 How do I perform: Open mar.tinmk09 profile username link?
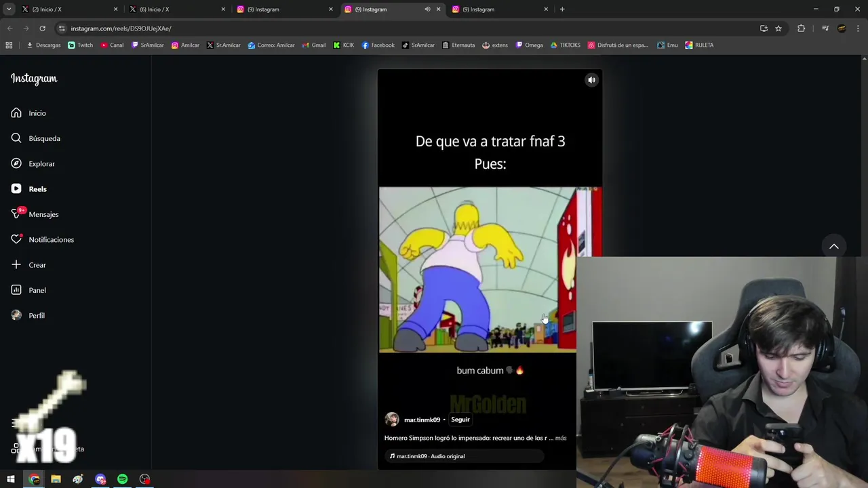(422, 420)
